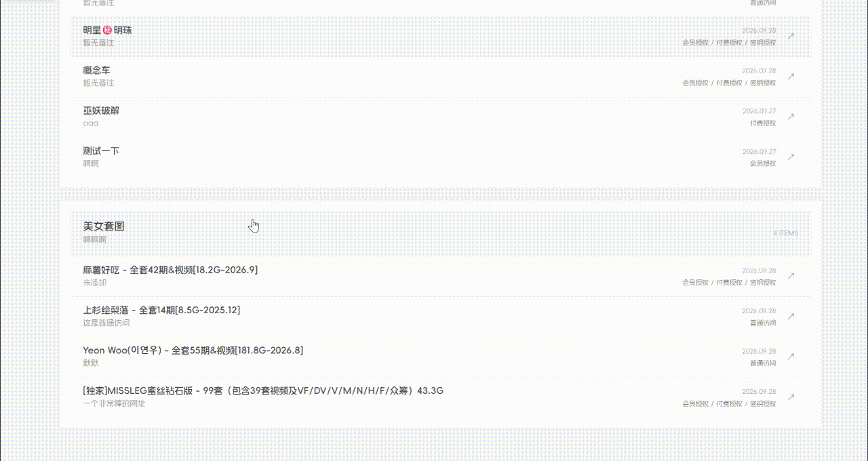Screen dimensions: 868x461
Task: Open the arrow icon for 上杉绘梨落 entry
Action: coord(791,316)
